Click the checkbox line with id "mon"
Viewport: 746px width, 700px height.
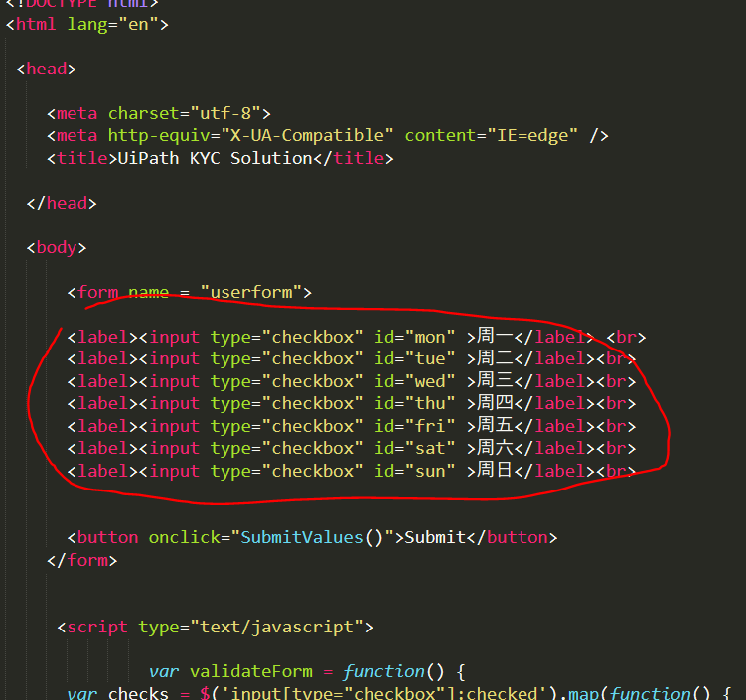[357, 337]
